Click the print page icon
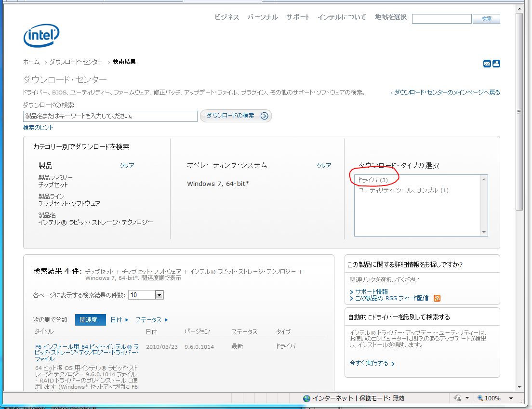Screen dimensions: 532x409 496,64
